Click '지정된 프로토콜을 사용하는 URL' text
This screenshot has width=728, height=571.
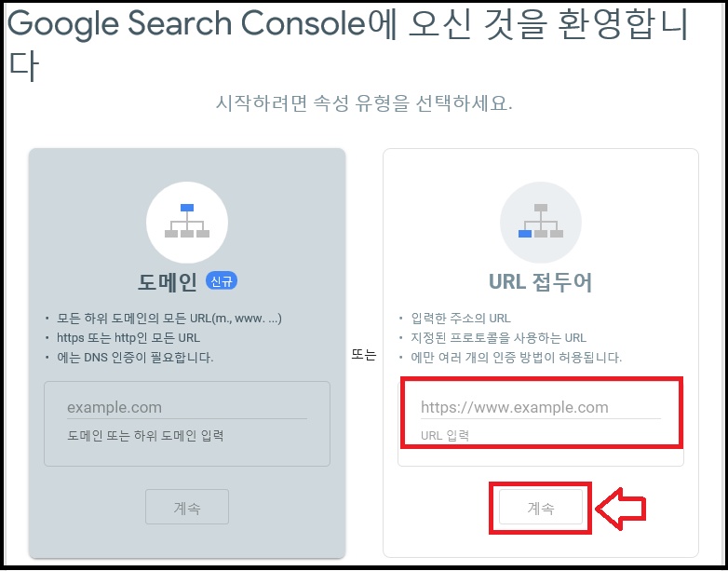[499, 338]
